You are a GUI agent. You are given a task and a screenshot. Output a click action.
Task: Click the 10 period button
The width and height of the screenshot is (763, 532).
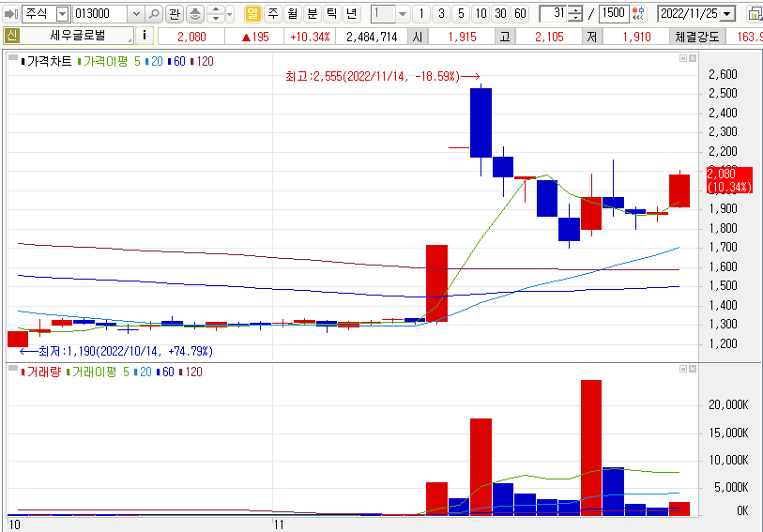(481, 14)
